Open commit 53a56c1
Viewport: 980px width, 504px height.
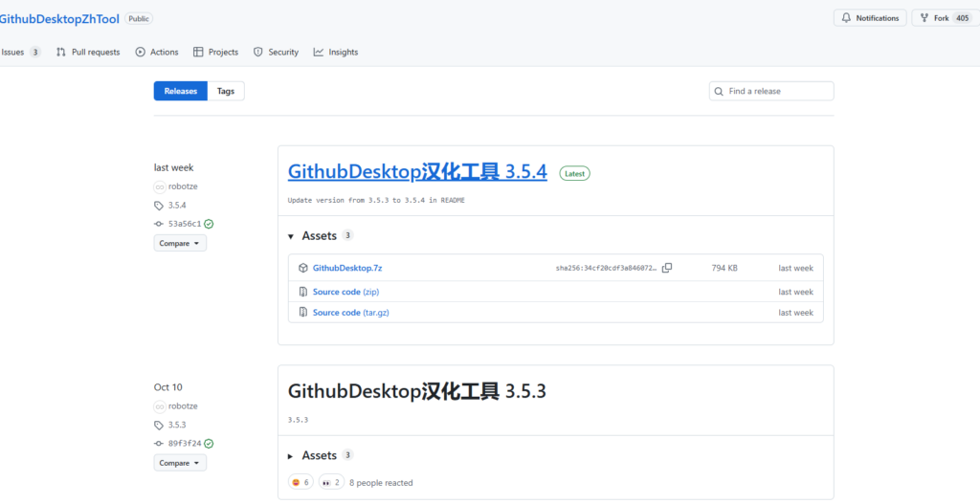click(185, 224)
